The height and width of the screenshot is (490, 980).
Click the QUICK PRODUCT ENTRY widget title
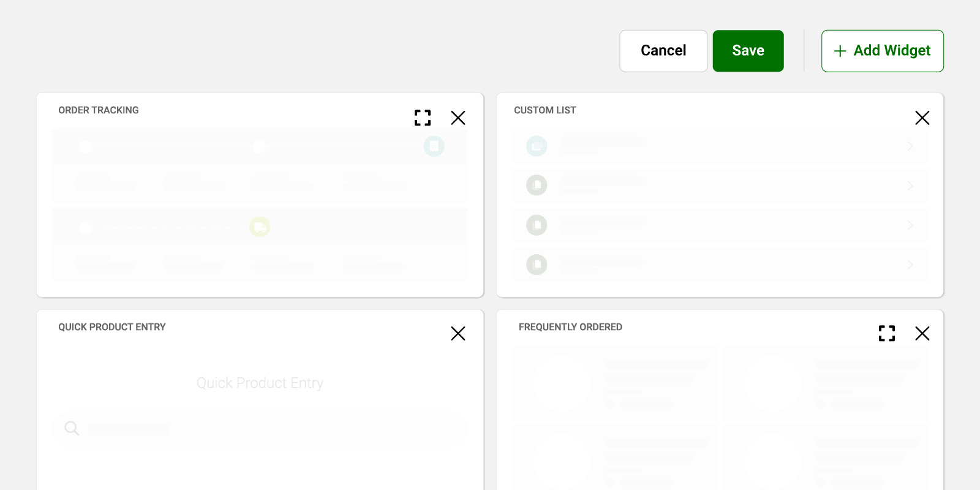[112, 327]
